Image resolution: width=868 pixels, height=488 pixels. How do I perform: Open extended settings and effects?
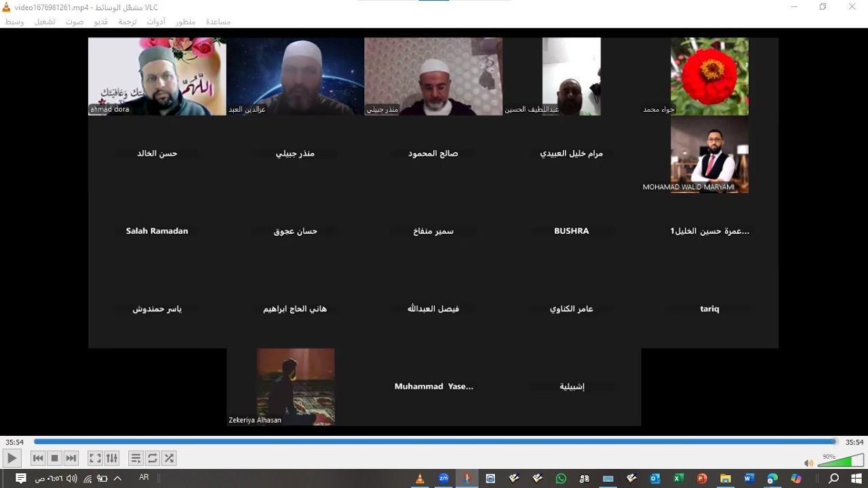[x=112, y=458]
